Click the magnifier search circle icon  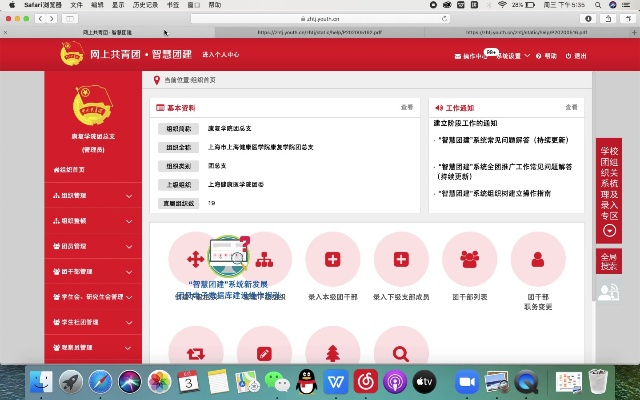401,352
